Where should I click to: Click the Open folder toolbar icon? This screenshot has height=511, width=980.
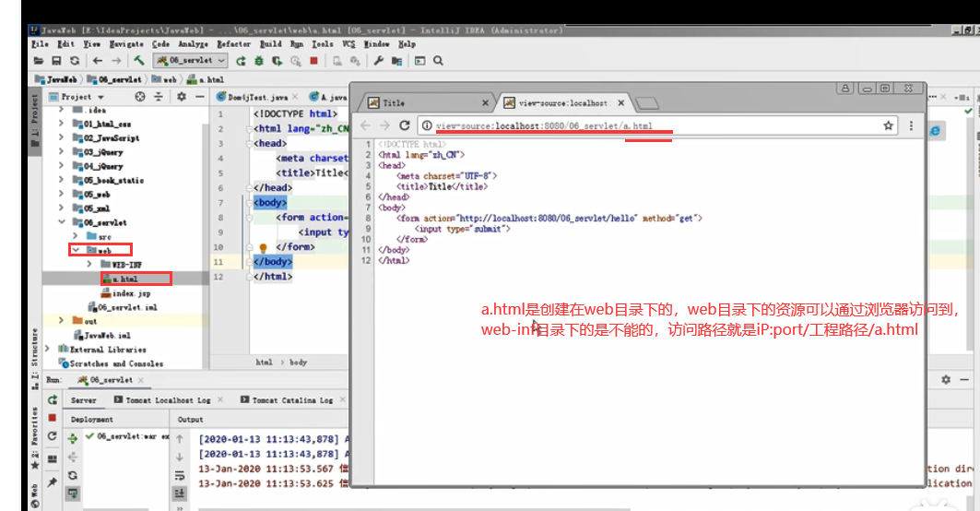pyautogui.click(x=39, y=61)
